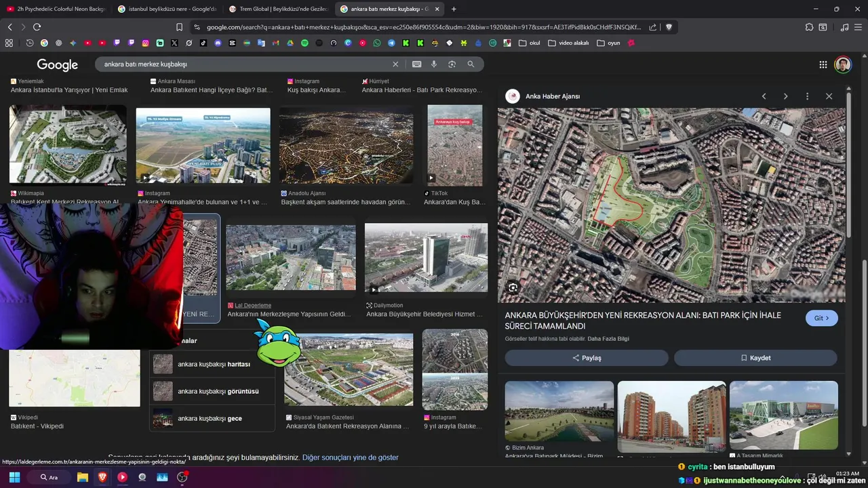
Task: Click the Git button in preview panel
Action: (x=822, y=318)
